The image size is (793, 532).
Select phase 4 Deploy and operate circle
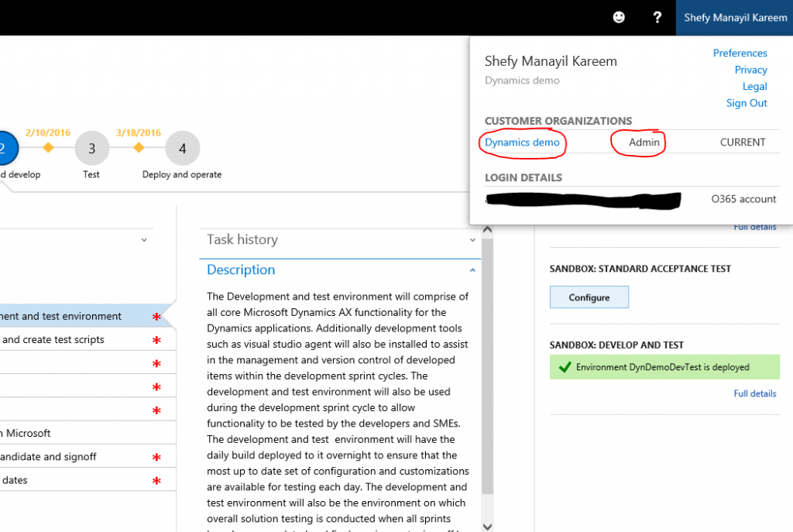tap(182, 148)
